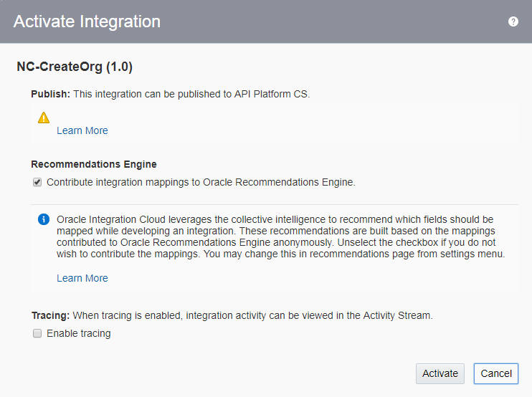
Task: Click the API Platform CS publish message
Action: 191,94
